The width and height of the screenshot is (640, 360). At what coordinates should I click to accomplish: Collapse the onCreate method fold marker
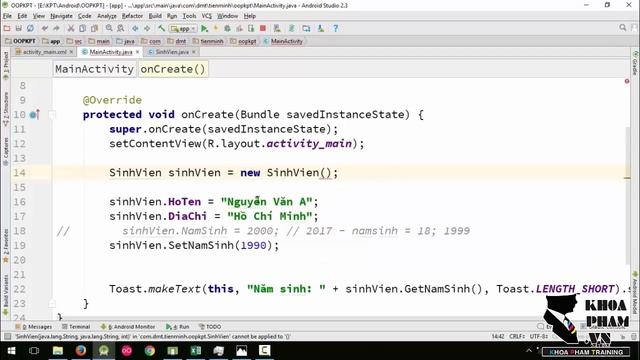52,115
